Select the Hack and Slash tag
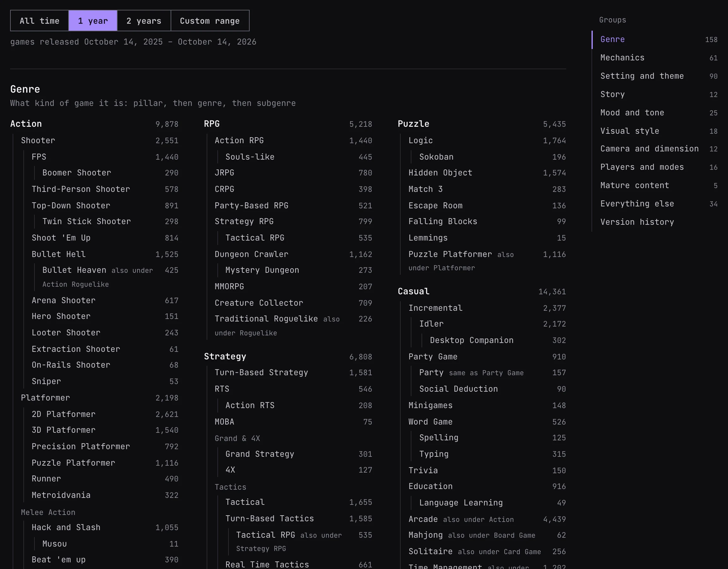 tap(66, 528)
